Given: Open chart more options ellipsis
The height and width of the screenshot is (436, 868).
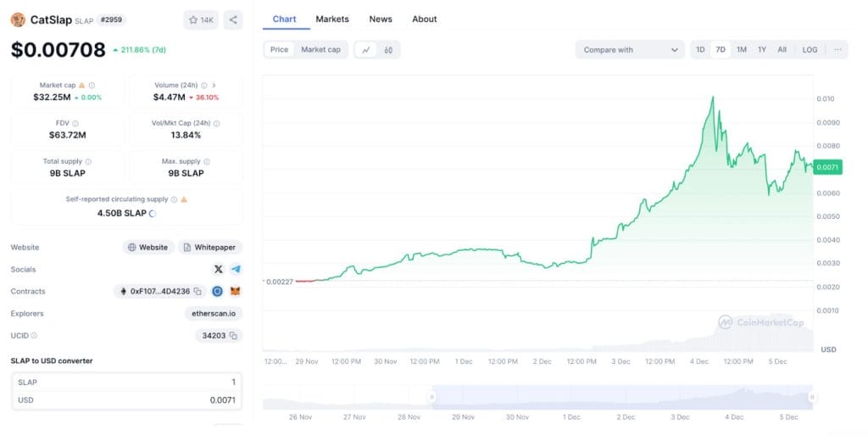Looking at the screenshot, I should (837, 50).
